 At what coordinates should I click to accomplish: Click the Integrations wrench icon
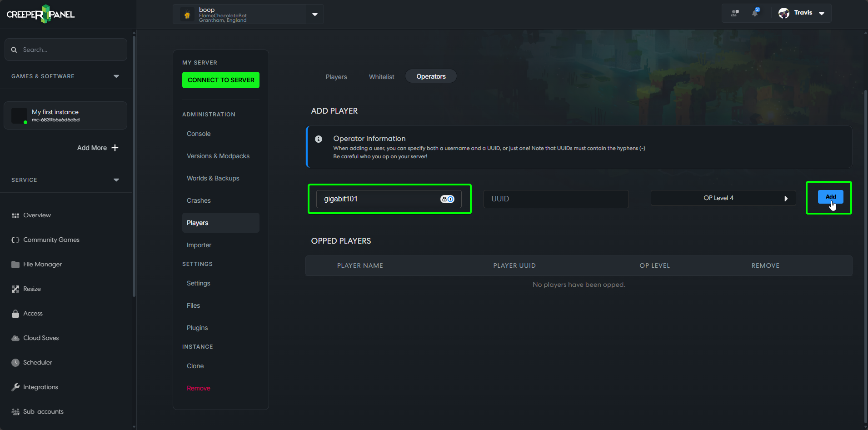point(15,387)
